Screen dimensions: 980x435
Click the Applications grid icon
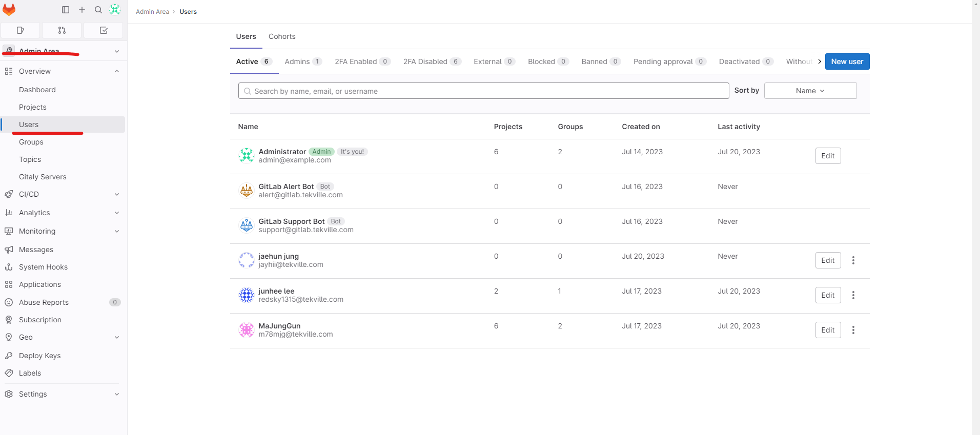tap(9, 284)
